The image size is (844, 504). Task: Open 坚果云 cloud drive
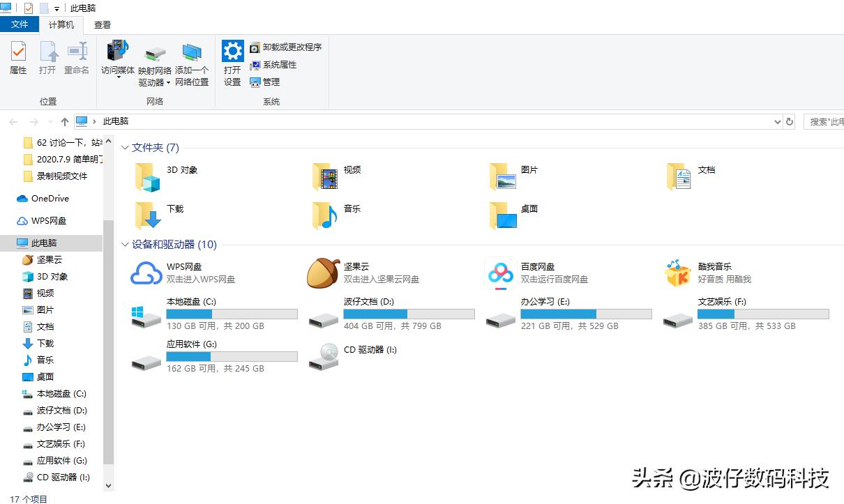click(x=323, y=273)
